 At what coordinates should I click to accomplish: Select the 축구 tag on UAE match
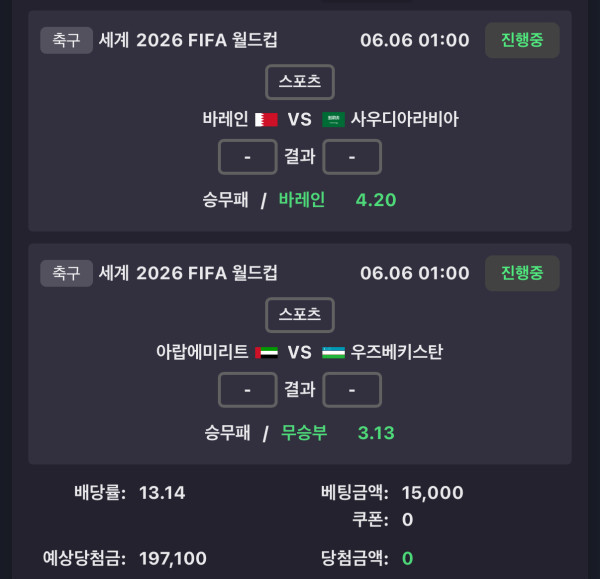[66, 273]
